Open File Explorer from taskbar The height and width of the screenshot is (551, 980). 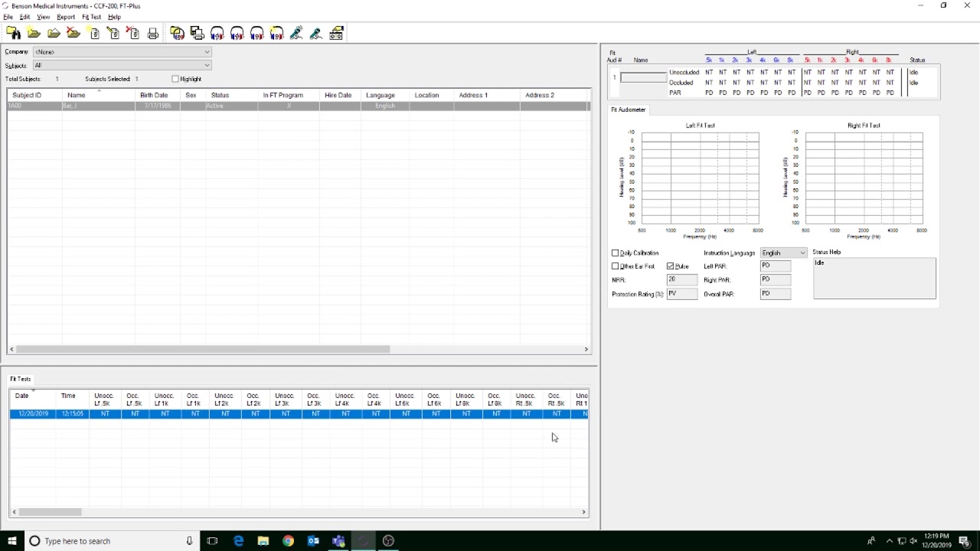[263, 541]
